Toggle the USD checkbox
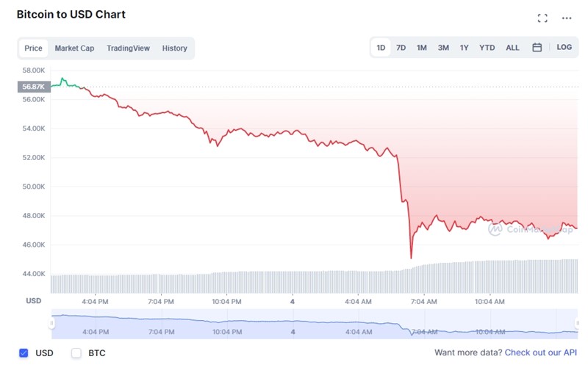Viewport: 588px width, 373px height. coord(24,353)
